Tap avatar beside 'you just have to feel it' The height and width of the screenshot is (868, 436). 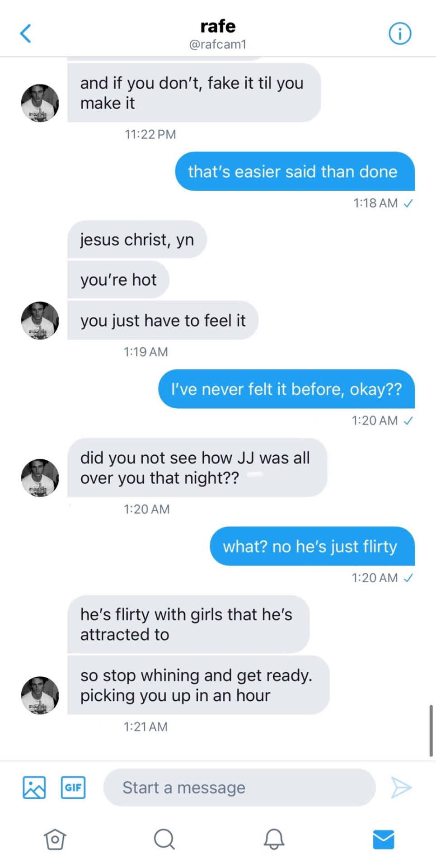[x=40, y=320]
